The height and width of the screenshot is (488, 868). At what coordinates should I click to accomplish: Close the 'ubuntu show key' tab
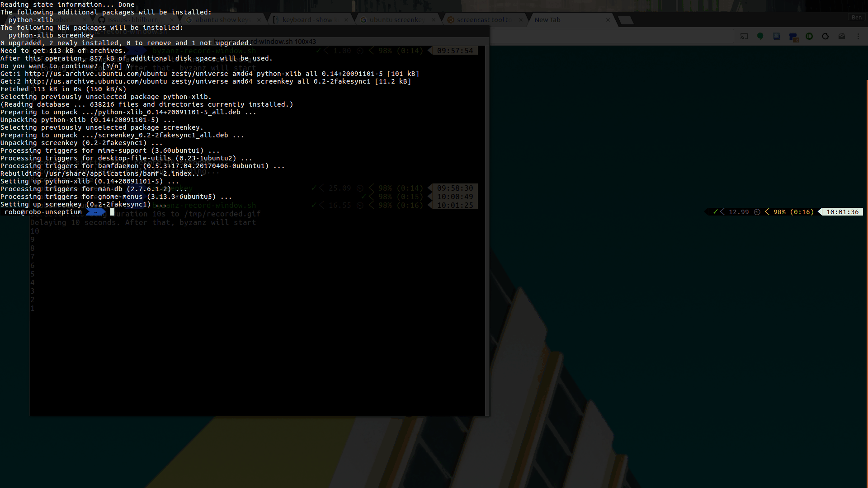point(259,20)
